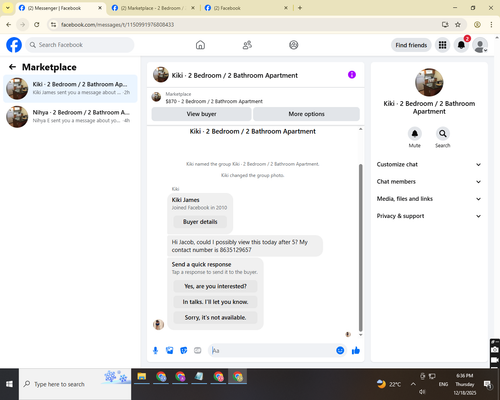This screenshot has width=500, height=400.
Task: Reload the page in Chrome
Action: (x=37, y=24)
